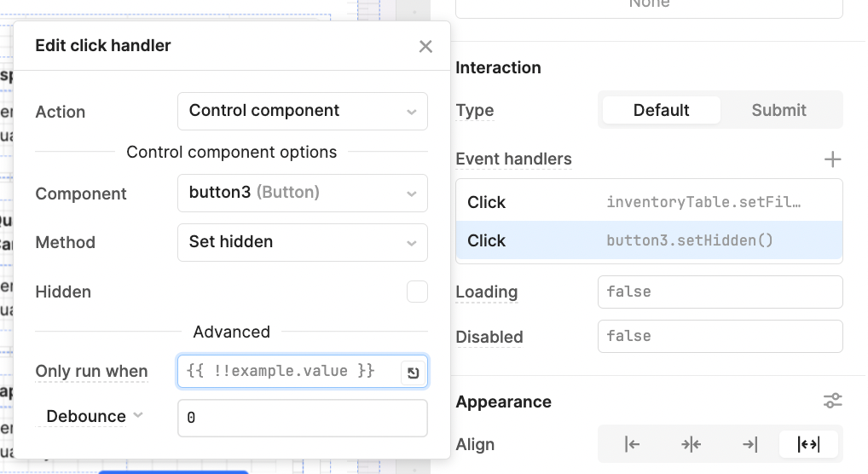Close the Edit click handler dialog
Viewport: 868px width, 474px height.
coord(425,47)
